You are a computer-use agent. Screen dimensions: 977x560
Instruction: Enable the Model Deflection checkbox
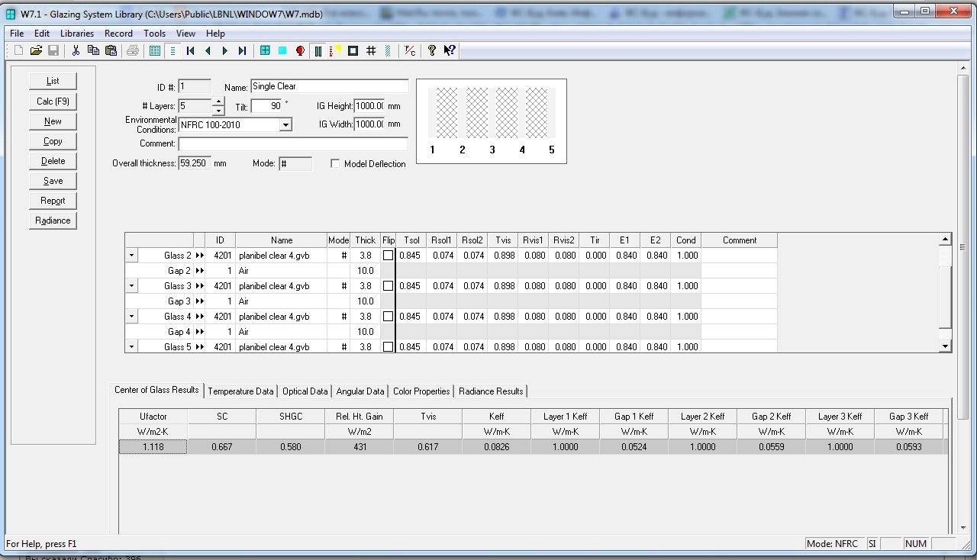point(335,164)
